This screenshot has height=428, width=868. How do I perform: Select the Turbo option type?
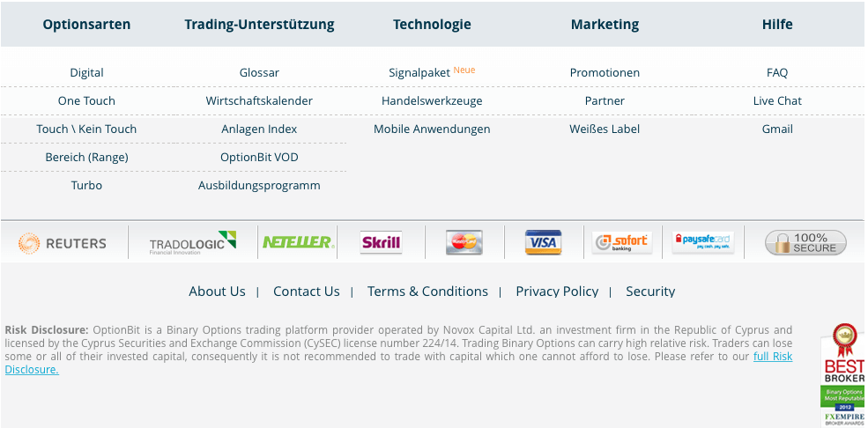coord(86,185)
